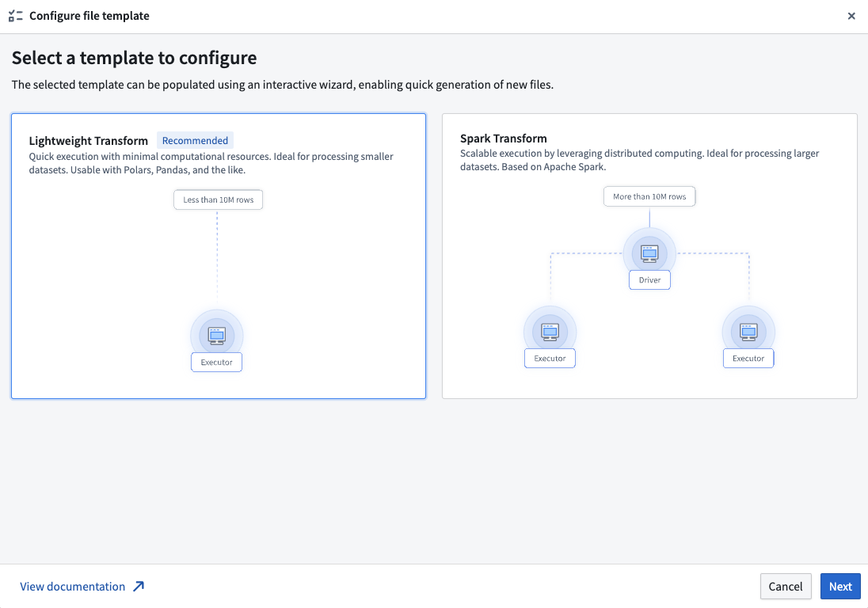Select the Spark Transform template heading
The height and width of the screenshot is (608, 868).
(x=503, y=139)
